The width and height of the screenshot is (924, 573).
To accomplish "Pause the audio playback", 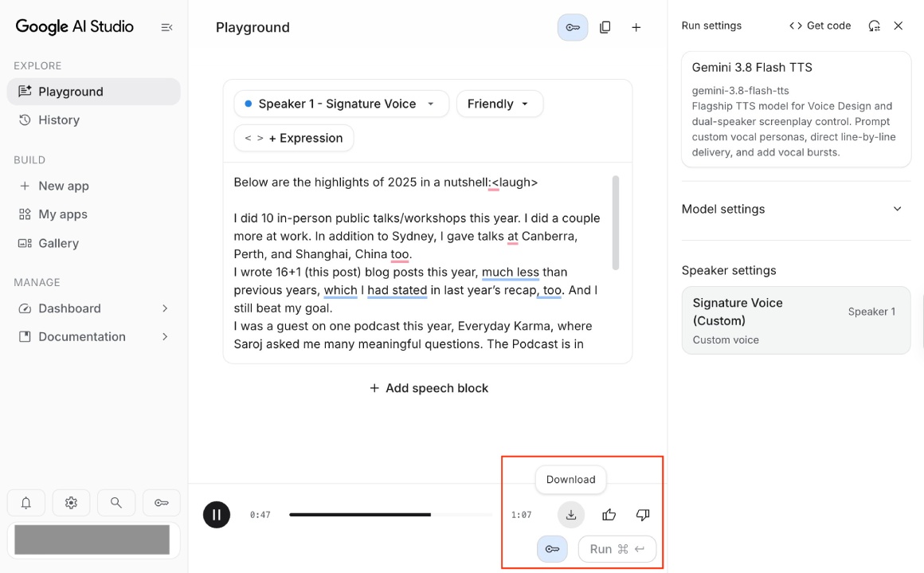I will pos(217,515).
